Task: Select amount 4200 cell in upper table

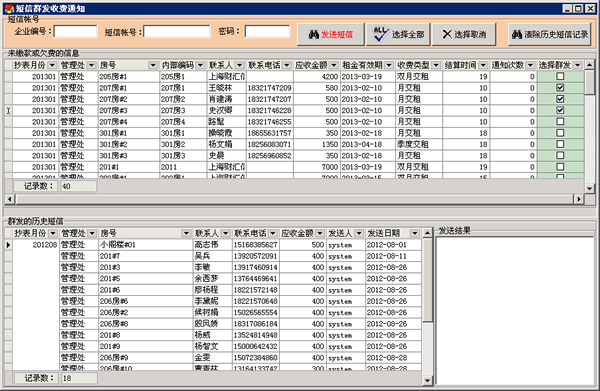Action: click(x=316, y=77)
